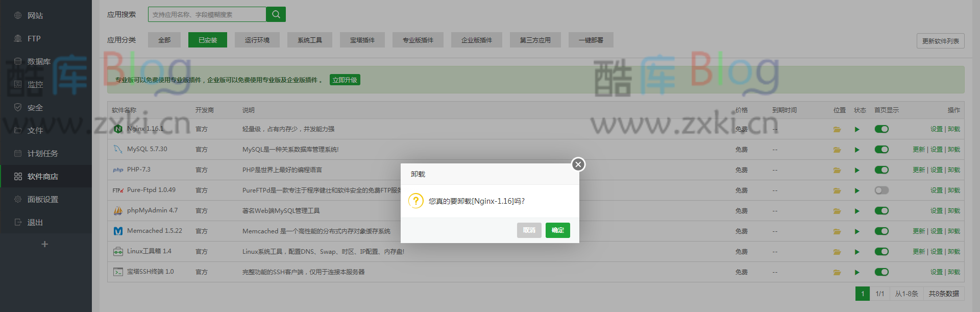Click the 更新软件列表 button

pos(941,41)
